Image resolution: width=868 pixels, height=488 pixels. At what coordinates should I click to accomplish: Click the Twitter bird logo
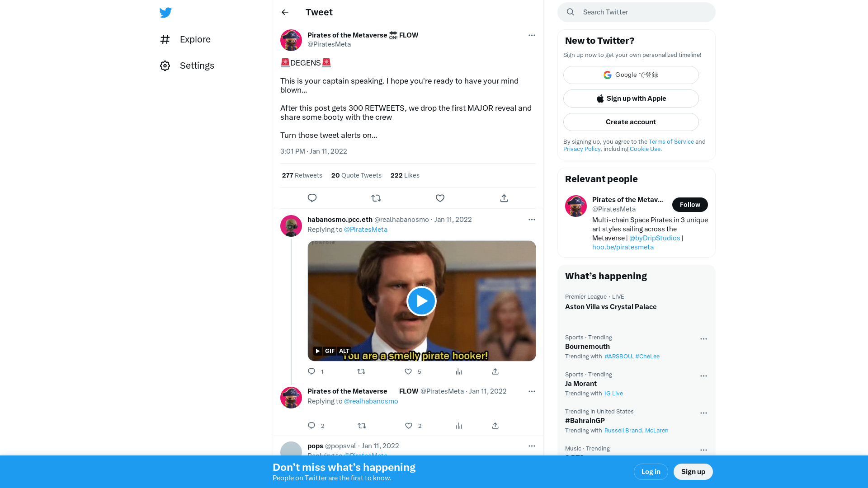pyautogui.click(x=165, y=13)
